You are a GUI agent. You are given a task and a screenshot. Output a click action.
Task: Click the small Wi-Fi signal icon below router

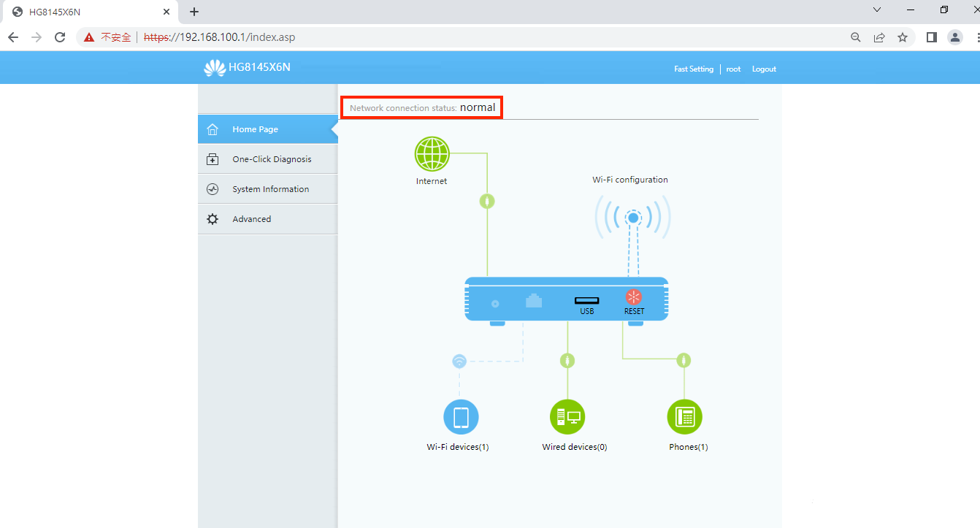pos(459,361)
